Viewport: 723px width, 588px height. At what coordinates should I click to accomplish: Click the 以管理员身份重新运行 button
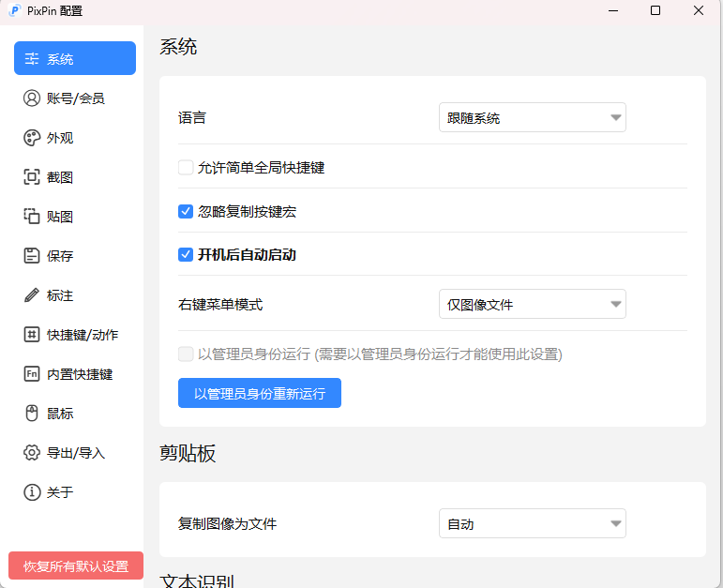pyautogui.click(x=260, y=394)
